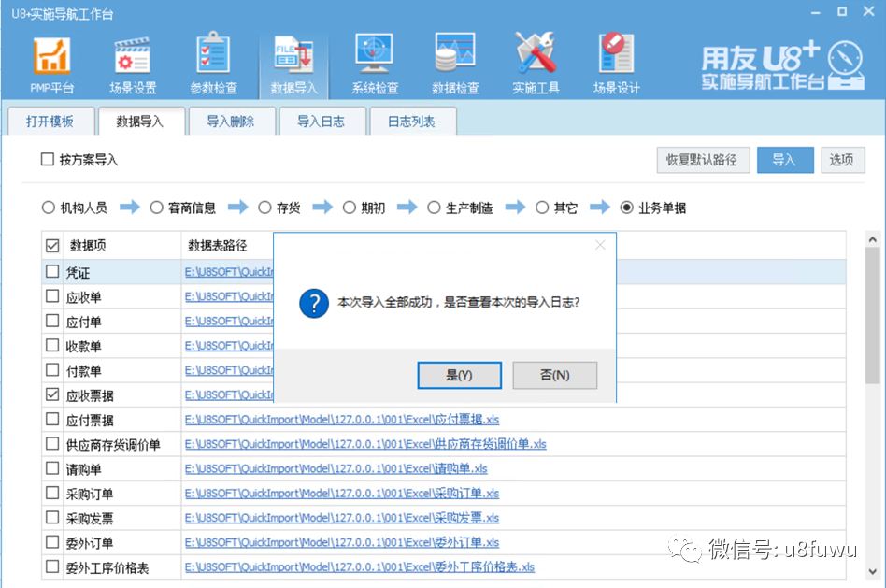
Task: Click the scrollbar up arrow of the data list
Action: (x=872, y=239)
